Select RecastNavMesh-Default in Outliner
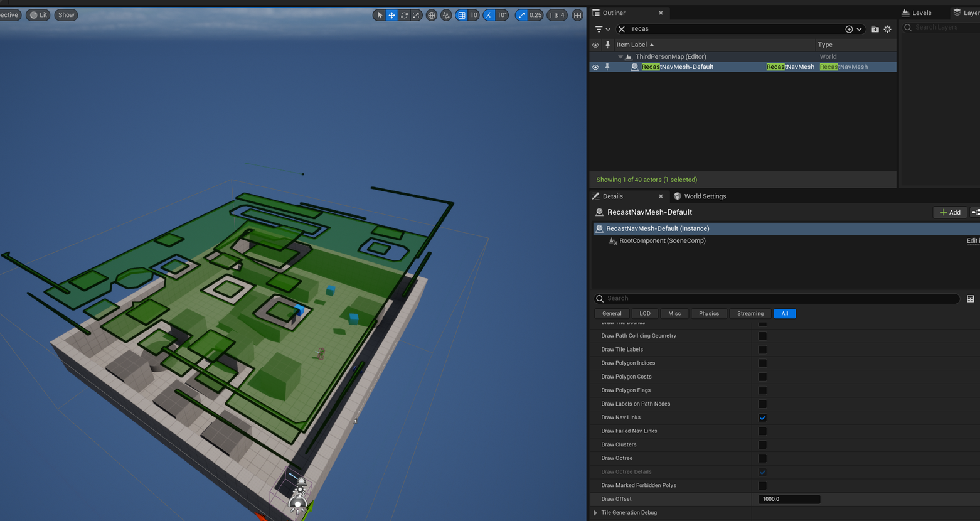980x521 pixels. 677,67
